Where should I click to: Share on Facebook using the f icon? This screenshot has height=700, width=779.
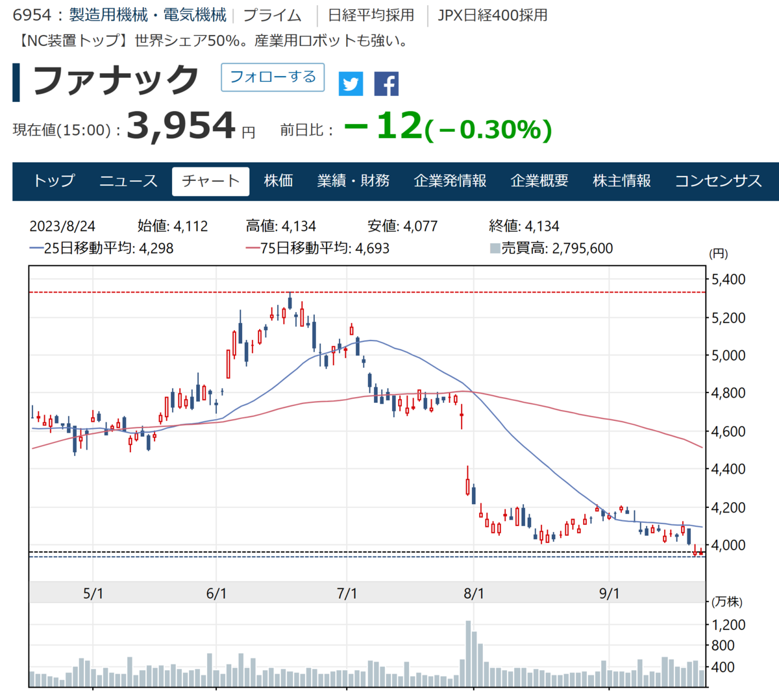(x=386, y=84)
